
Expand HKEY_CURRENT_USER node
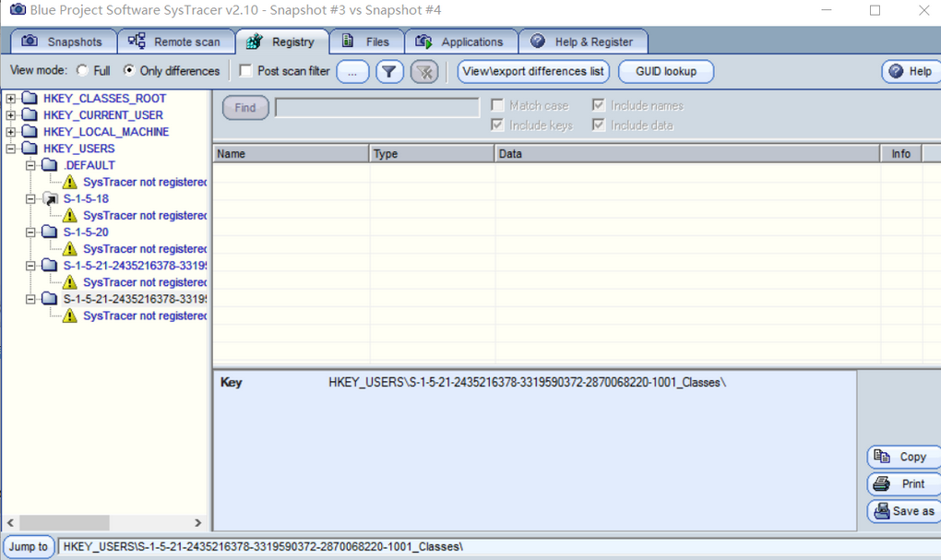pos(11,114)
